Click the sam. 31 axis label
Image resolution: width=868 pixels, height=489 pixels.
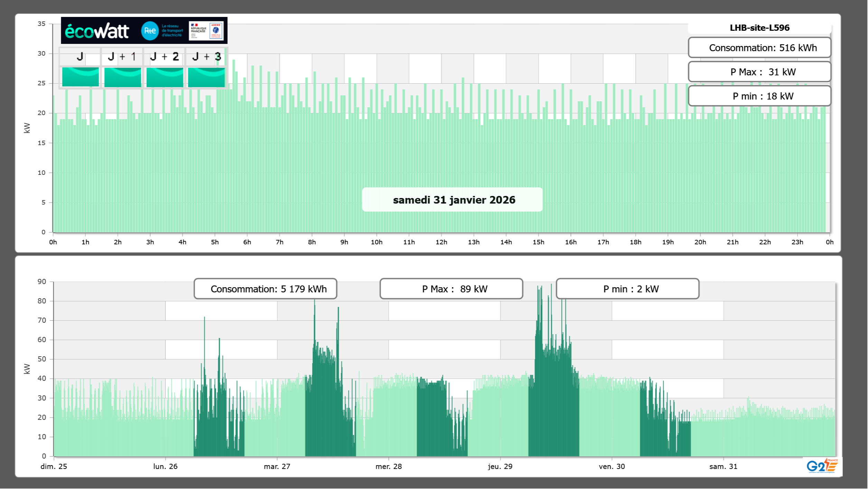tap(723, 466)
